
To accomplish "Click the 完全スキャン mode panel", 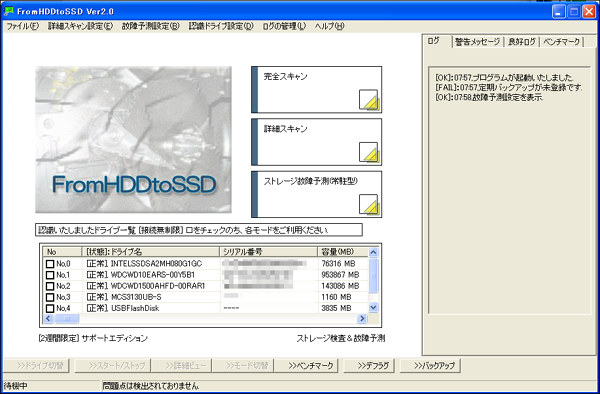I will (316, 90).
